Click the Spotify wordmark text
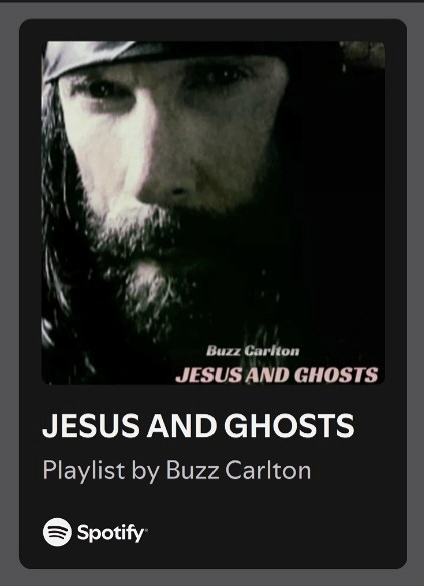The width and height of the screenshot is (424, 586). tap(111, 533)
